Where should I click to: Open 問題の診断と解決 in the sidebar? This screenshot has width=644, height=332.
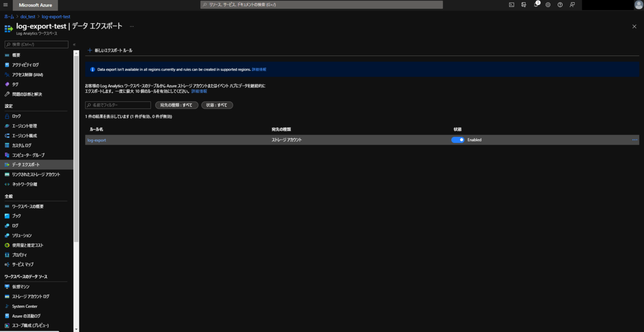click(x=27, y=94)
